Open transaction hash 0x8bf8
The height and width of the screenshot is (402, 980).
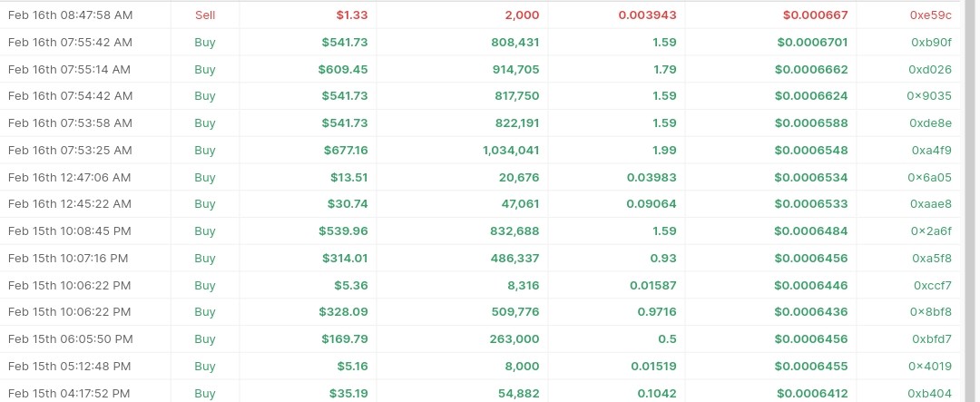coord(931,312)
